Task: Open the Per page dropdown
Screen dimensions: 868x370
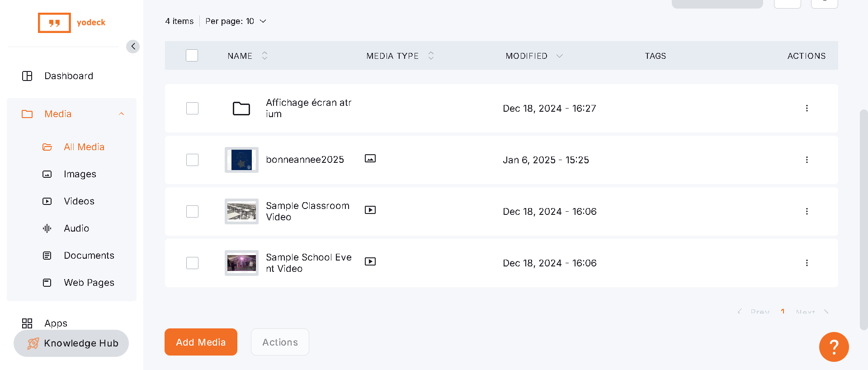Action: [236, 21]
